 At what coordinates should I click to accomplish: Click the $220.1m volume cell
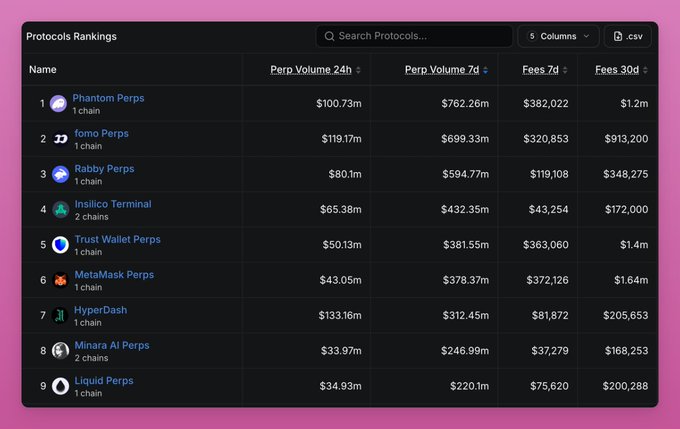point(469,386)
